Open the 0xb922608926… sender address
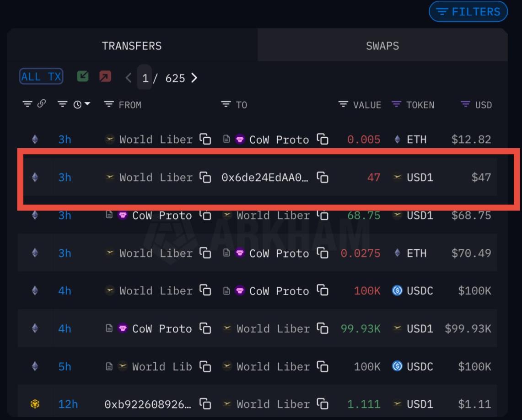The image size is (522, 420). 148,404
